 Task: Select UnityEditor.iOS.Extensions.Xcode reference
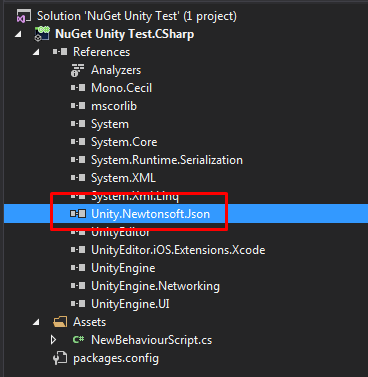178,250
